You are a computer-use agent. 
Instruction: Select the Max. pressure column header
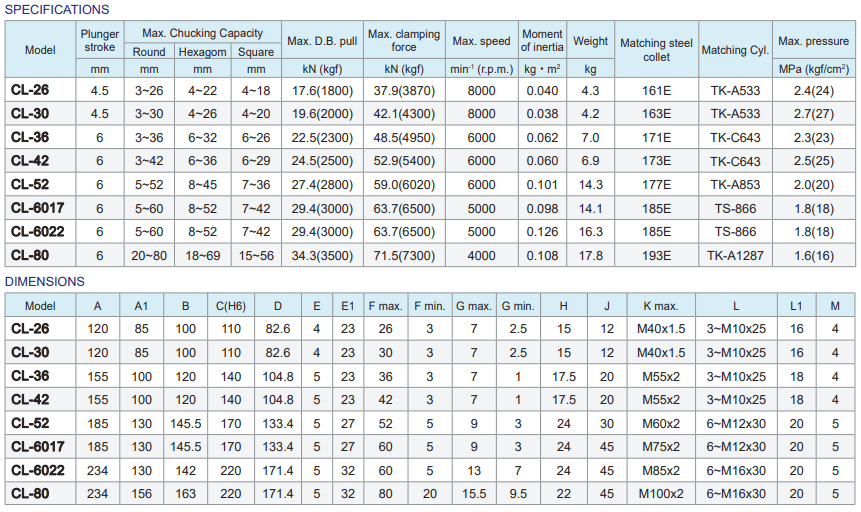813,41
